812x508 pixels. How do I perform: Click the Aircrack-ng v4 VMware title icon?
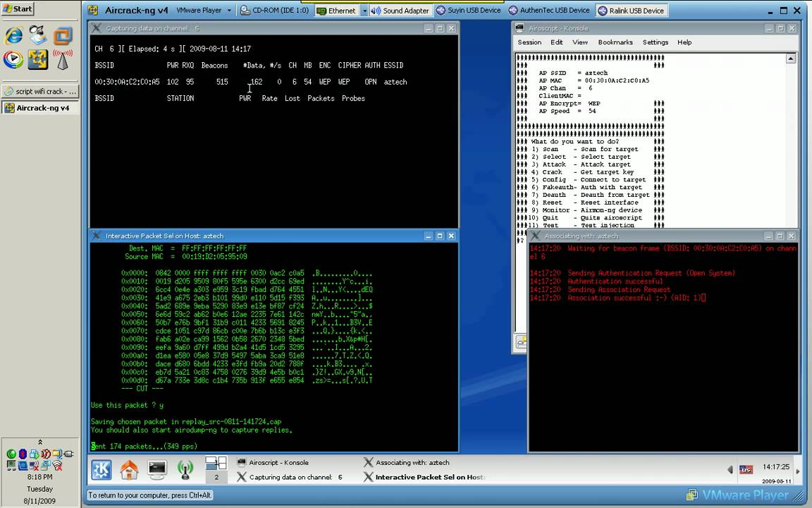coord(93,10)
